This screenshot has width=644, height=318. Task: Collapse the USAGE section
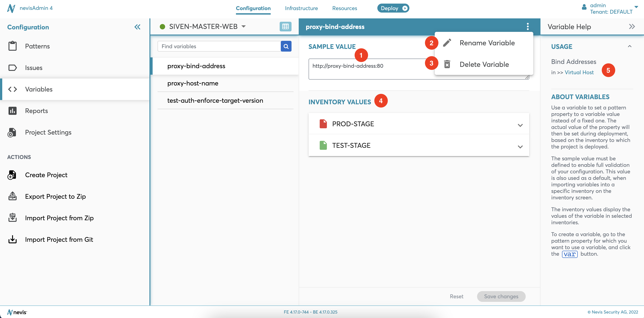(x=629, y=46)
